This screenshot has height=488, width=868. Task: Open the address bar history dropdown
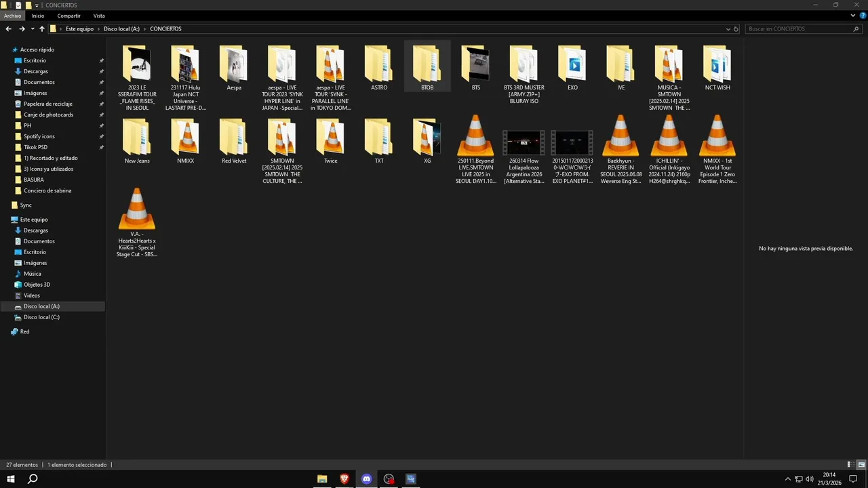(x=728, y=29)
